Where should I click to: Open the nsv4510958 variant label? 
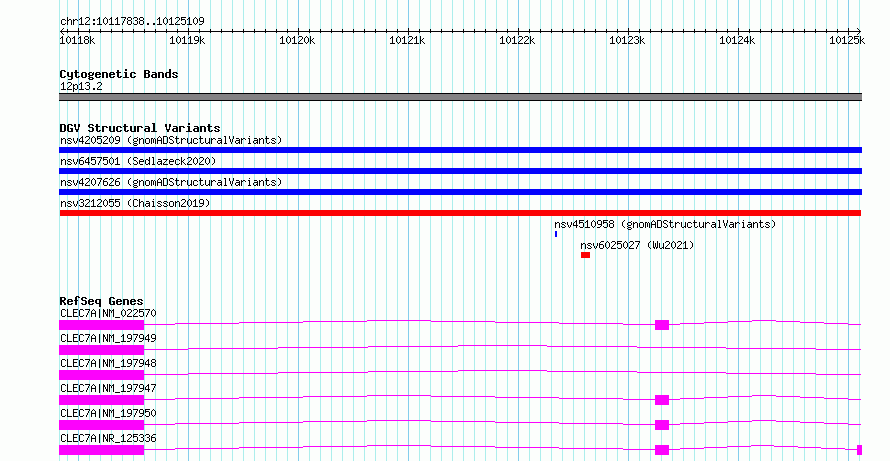(x=665, y=224)
